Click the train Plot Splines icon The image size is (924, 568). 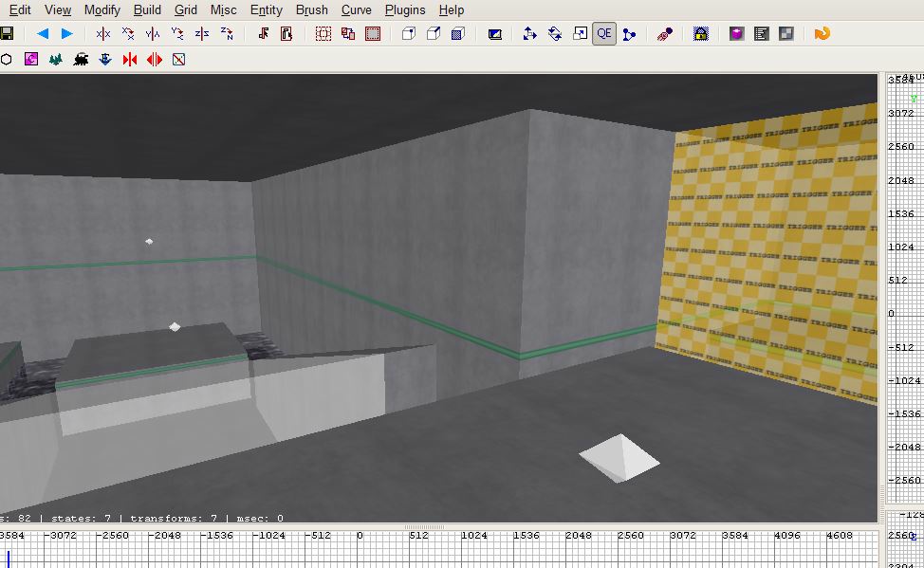81,59
